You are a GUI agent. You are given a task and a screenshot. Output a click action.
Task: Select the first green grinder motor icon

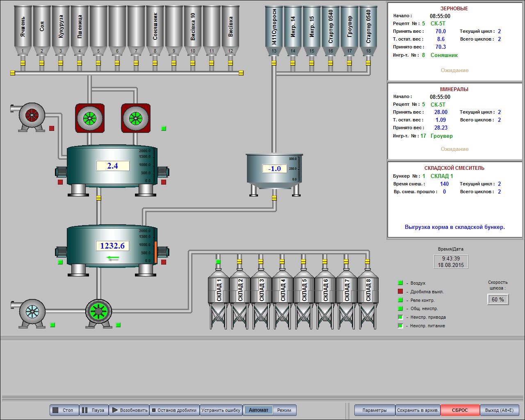[89, 118]
